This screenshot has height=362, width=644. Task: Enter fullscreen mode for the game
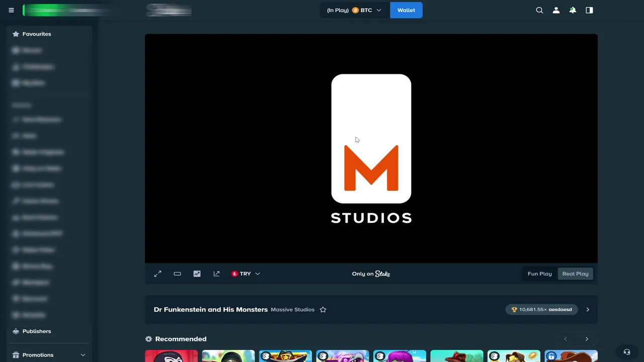pos(157,274)
